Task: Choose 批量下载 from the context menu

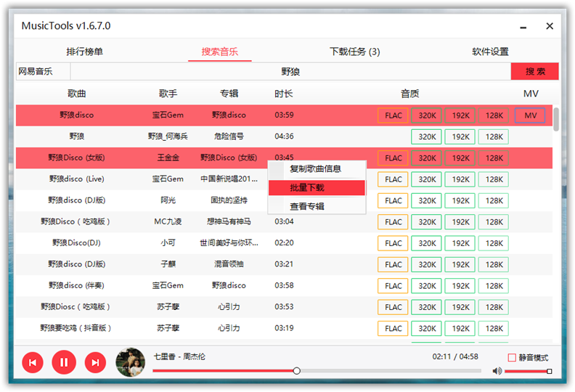Action: pyautogui.click(x=316, y=187)
